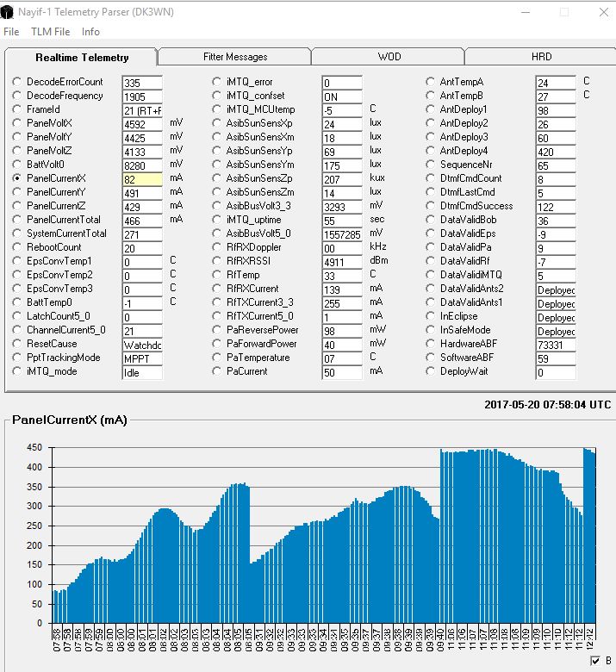
Task: Select the DtmfCmdCount radio button
Action: pyautogui.click(x=431, y=177)
